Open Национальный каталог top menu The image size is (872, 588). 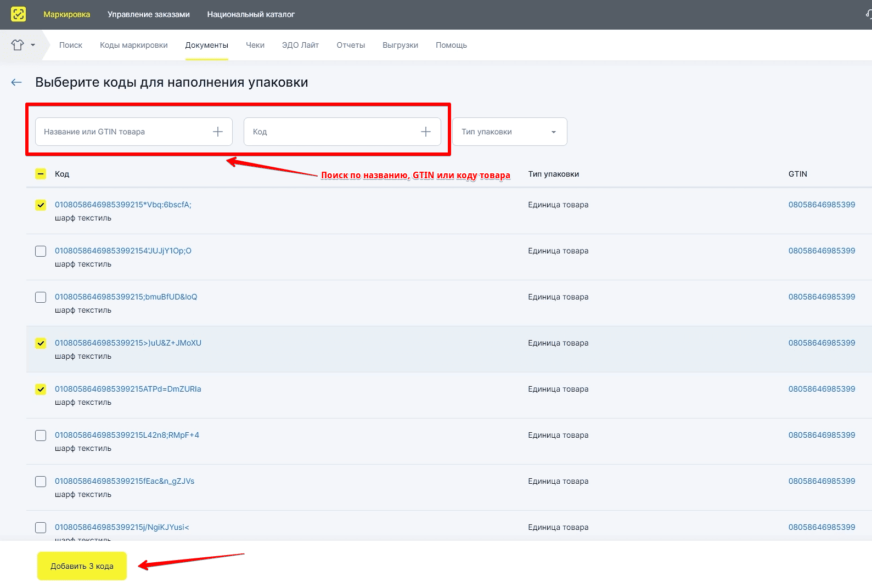pos(251,14)
